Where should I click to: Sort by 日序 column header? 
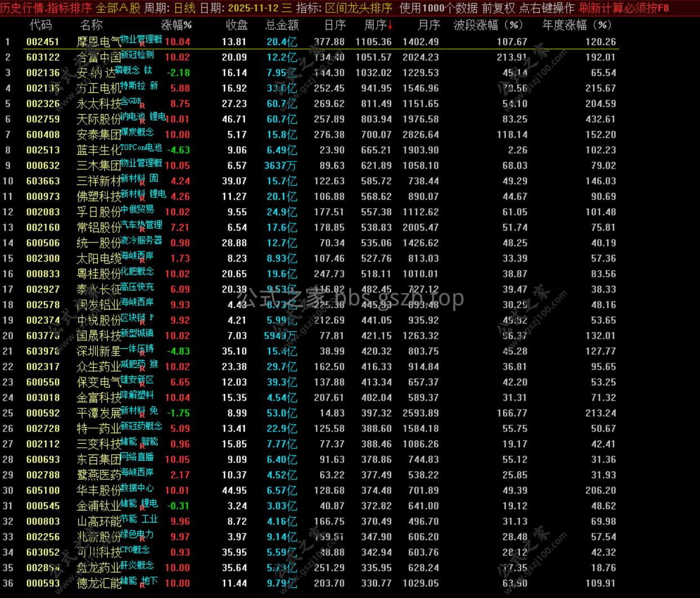(x=335, y=25)
